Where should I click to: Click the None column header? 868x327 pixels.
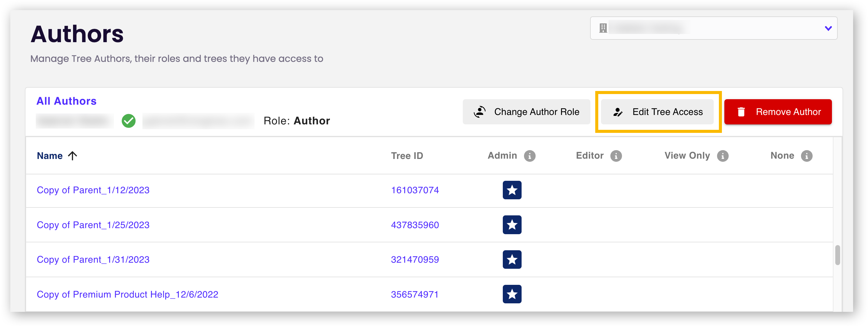(x=782, y=156)
